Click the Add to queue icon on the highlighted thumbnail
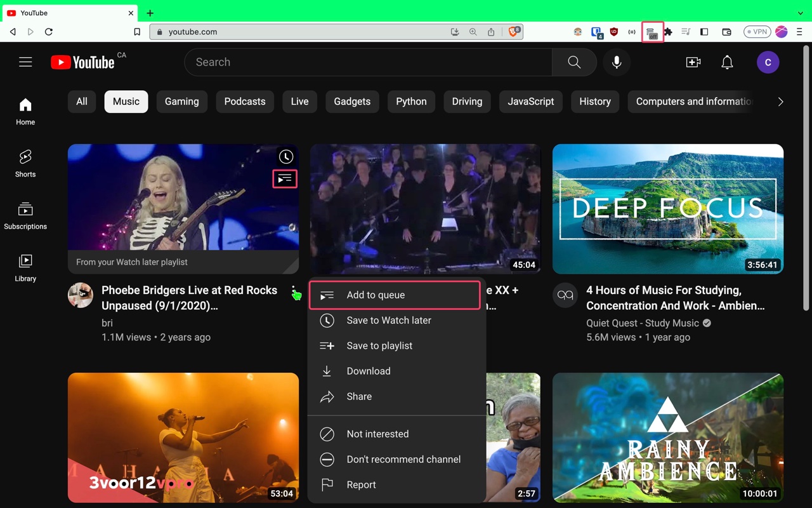Viewport: 812px width, 508px height. click(x=284, y=178)
